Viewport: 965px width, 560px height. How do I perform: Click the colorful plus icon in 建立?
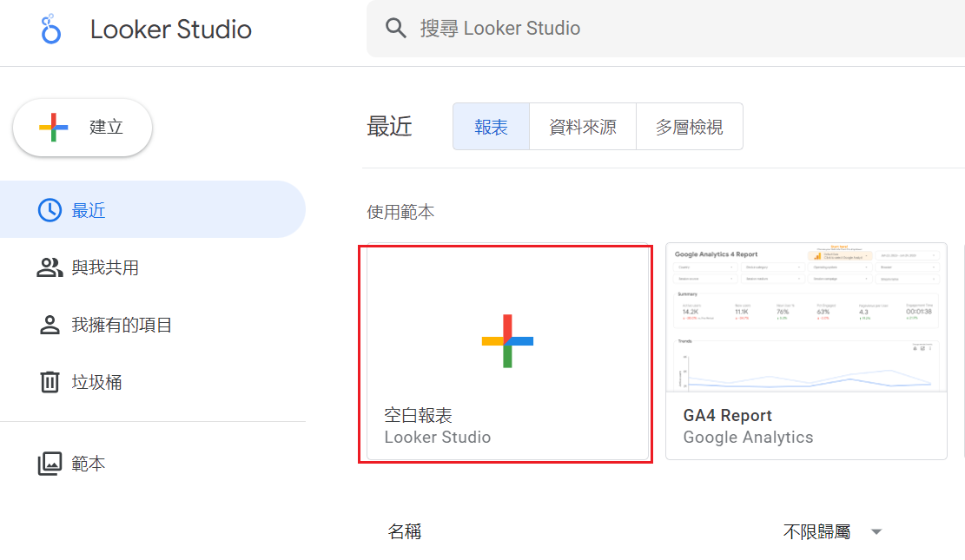tap(54, 128)
